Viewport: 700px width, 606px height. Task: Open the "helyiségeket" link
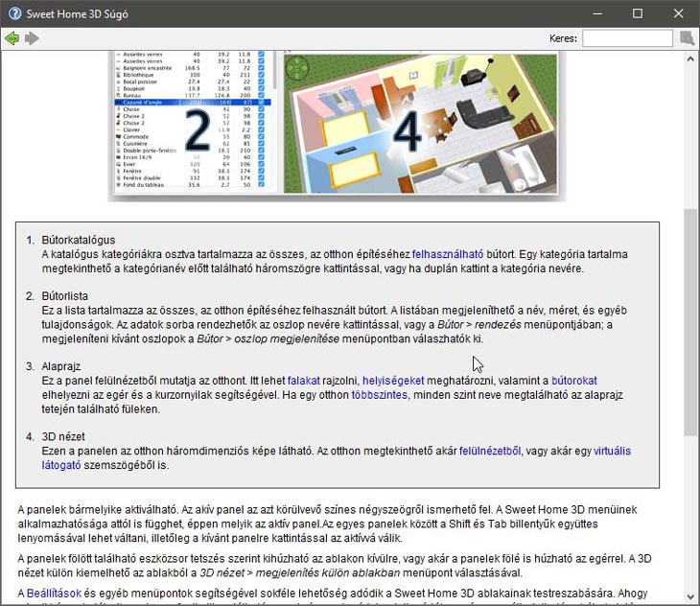click(392, 381)
